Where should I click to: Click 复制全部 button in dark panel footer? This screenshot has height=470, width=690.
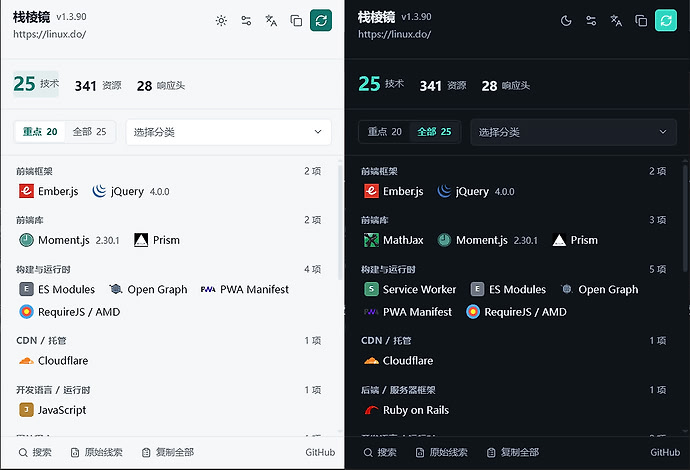pyautogui.click(x=513, y=452)
